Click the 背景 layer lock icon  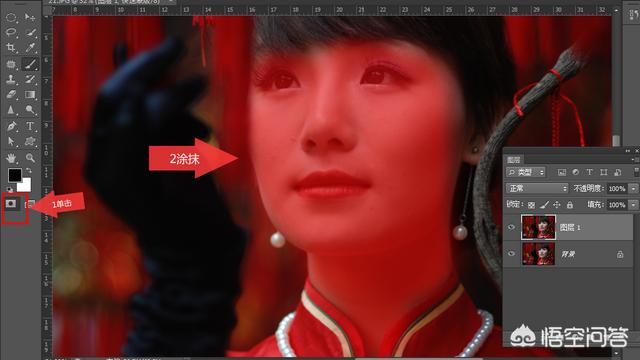click(x=620, y=254)
